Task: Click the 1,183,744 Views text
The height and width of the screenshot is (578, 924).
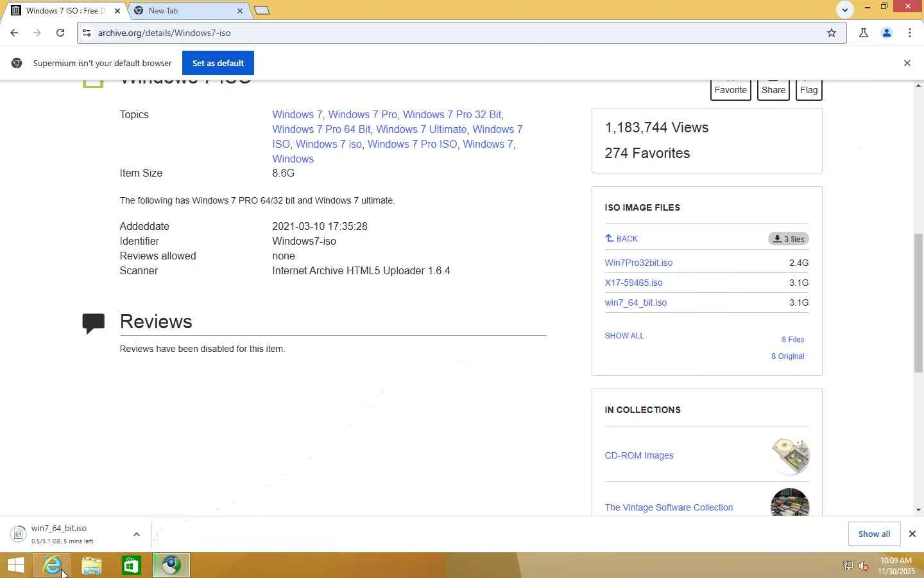Action: pos(656,127)
